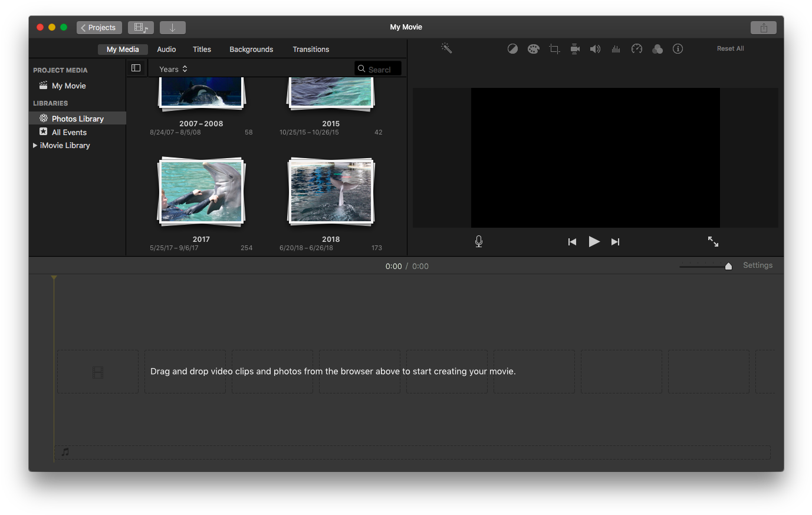
Task: Click the date range 6/20/18 – 6/26/18
Action: click(x=306, y=248)
